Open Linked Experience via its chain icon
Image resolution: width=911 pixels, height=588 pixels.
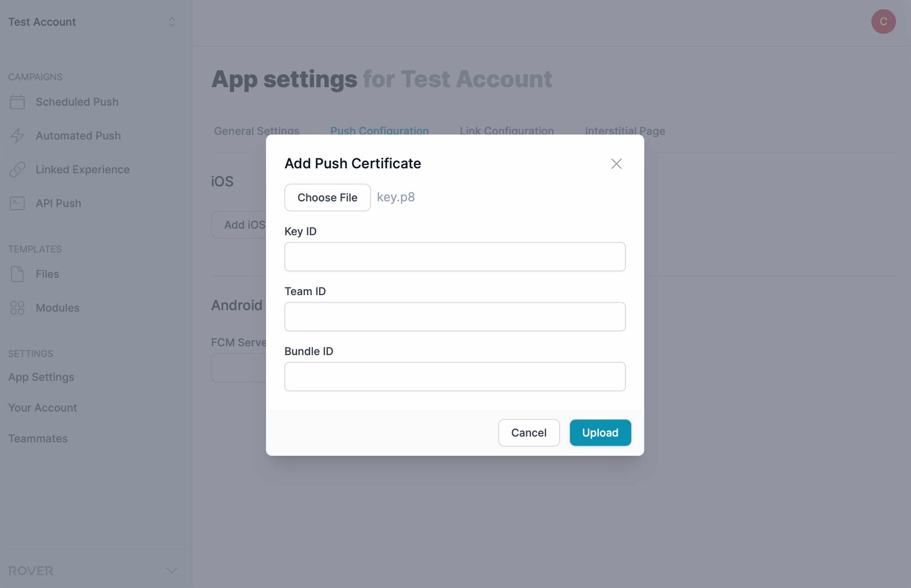point(17,169)
